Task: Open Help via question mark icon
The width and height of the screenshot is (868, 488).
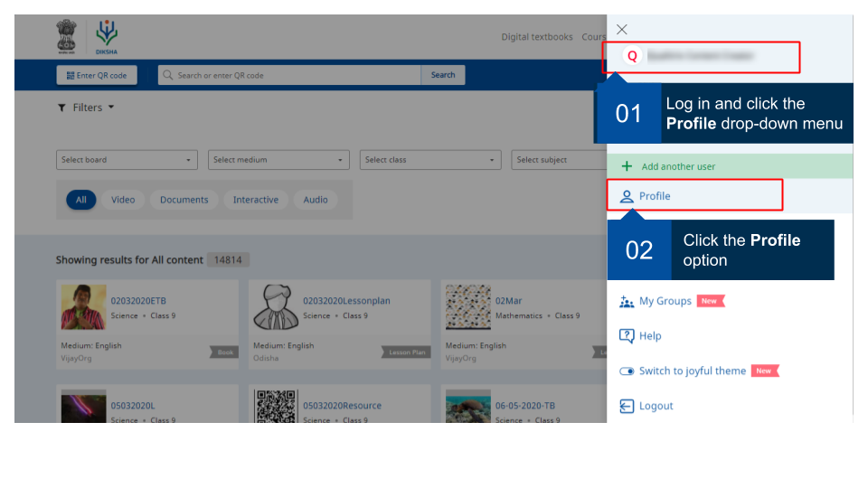Action: (627, 336)
